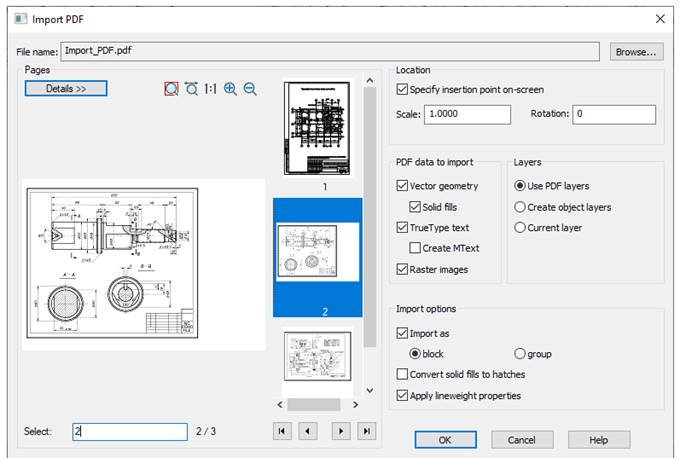Click the zoom window icon with red border
Image resolution: width=680 pixels, height=458 pixels.
point(171,88)
